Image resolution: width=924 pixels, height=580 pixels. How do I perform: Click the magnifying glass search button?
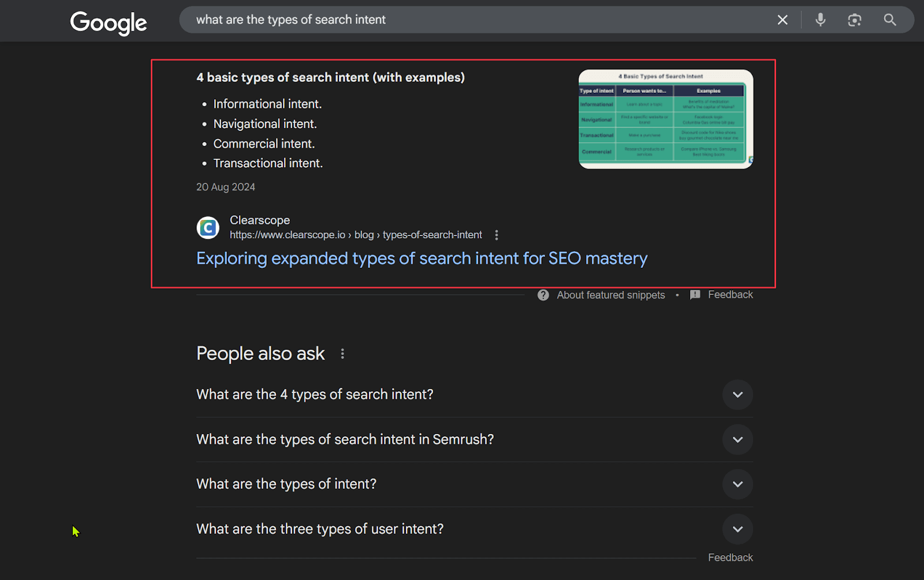click(x=890, y=20)
